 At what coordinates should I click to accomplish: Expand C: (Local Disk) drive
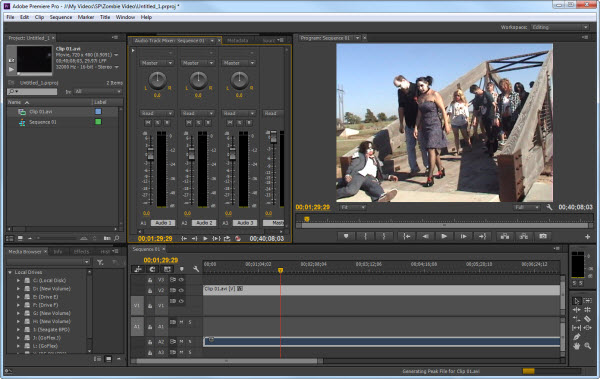click(x=18, y=281)
